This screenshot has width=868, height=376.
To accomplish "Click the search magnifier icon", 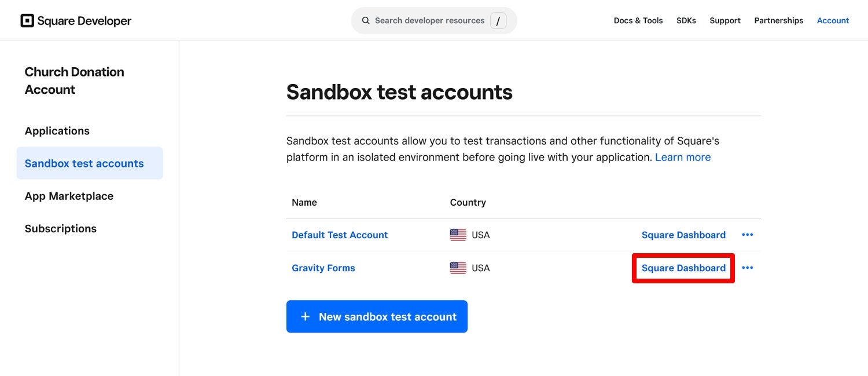I will [x=366, y=21].
